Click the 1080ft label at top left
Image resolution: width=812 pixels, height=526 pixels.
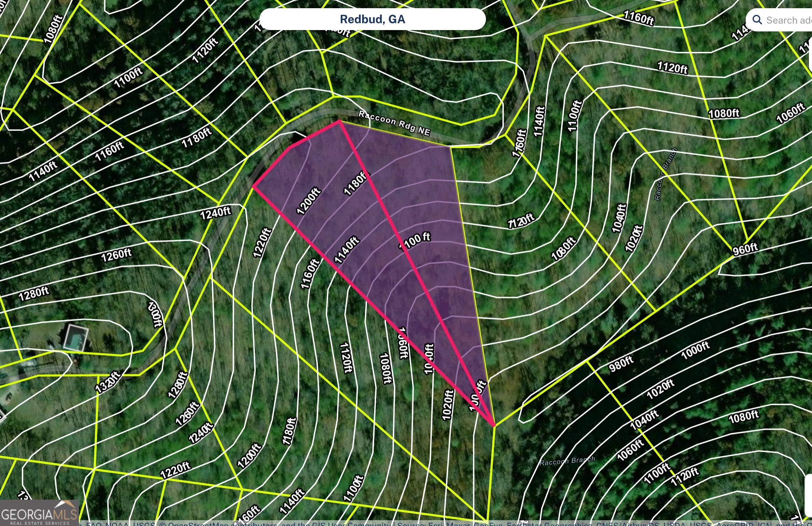(54, 29)
